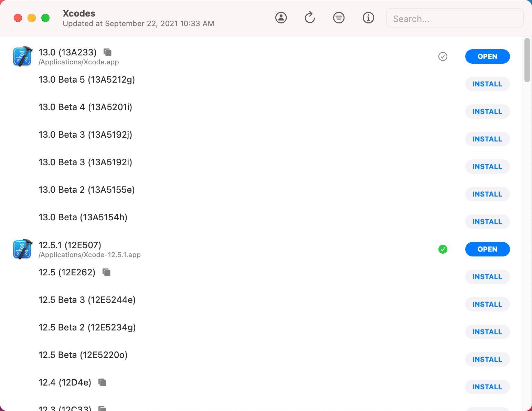Select row 13.0 Beta 3 (13A5192j)
Image resolution: width=532 pixels, height=411 pixels.
point(85,135)
